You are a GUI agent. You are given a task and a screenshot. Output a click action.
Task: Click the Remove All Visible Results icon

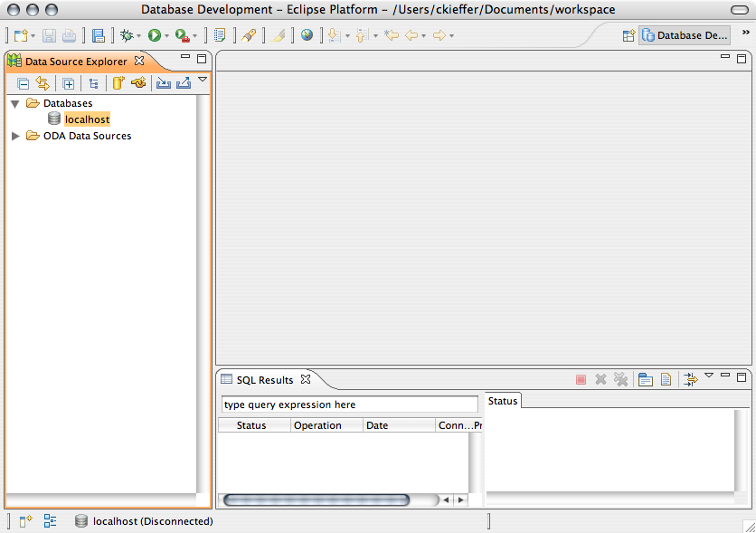coord(620,379)
